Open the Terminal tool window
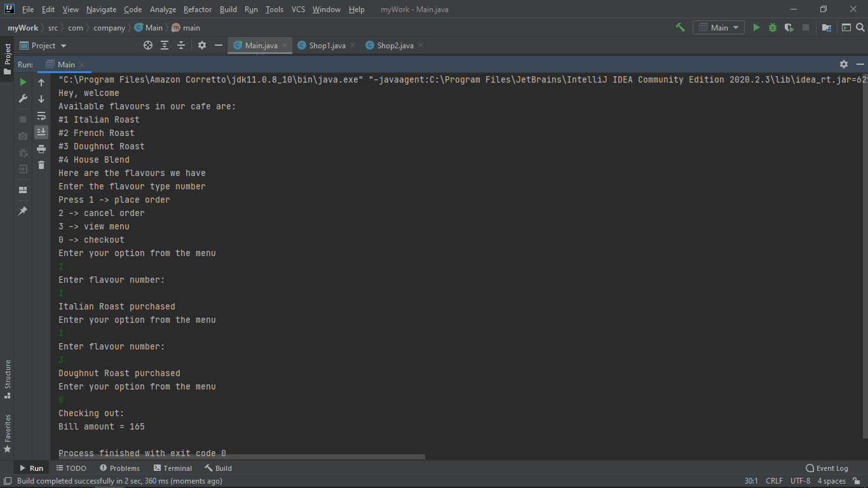Screen dimensions: 868x488 tap(172, 468)
